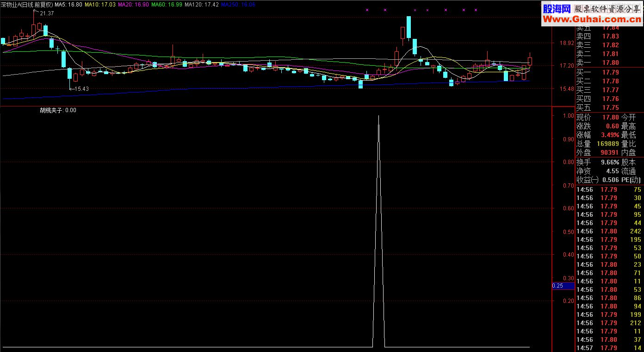Select the blue MA250 label
Viewport: 644px width, 352px height.
coord(238,4)
